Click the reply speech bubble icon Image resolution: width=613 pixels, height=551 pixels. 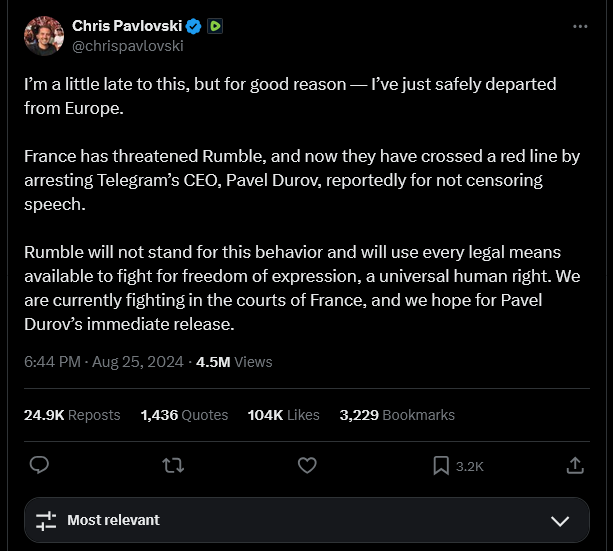[x=40, y=465]
